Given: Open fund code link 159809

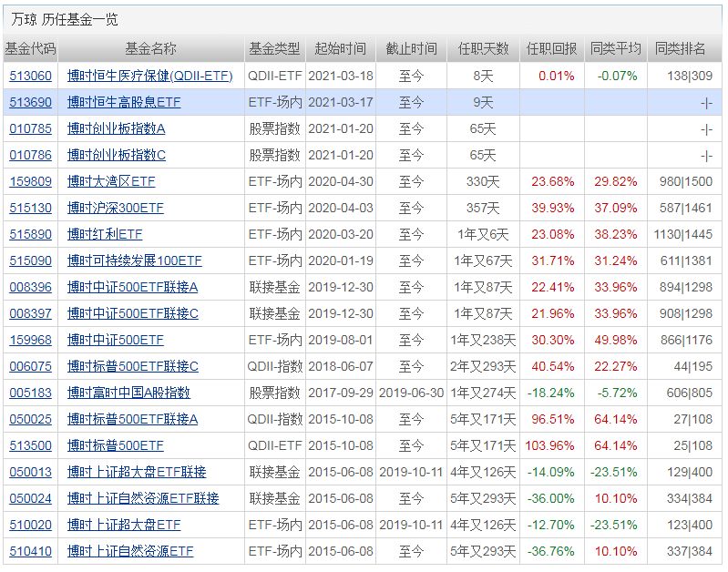Looking at the screenshot, I should [x=30, y=181].
